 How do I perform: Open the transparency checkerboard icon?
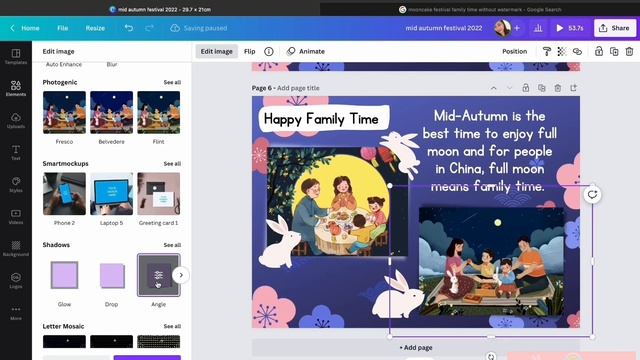coord(562,51)
